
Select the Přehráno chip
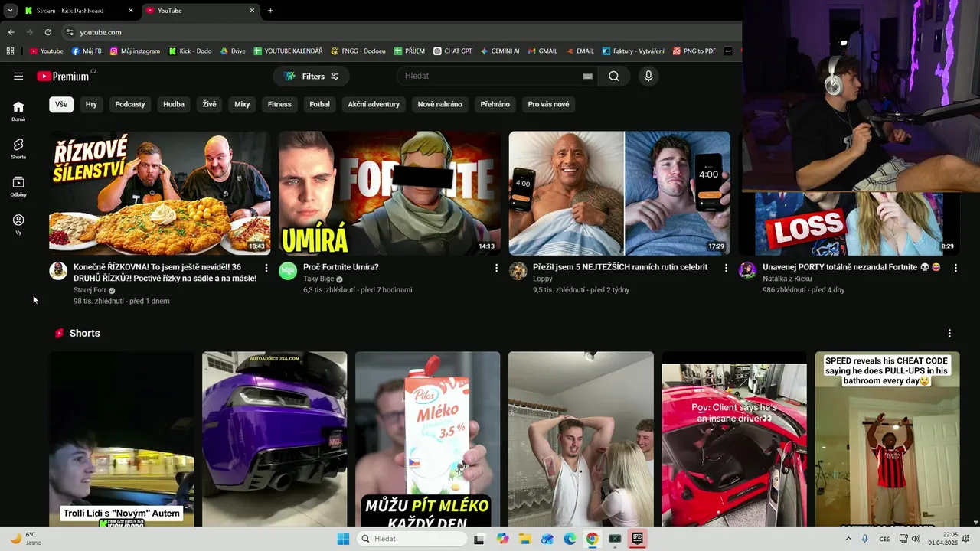(495, 104)
